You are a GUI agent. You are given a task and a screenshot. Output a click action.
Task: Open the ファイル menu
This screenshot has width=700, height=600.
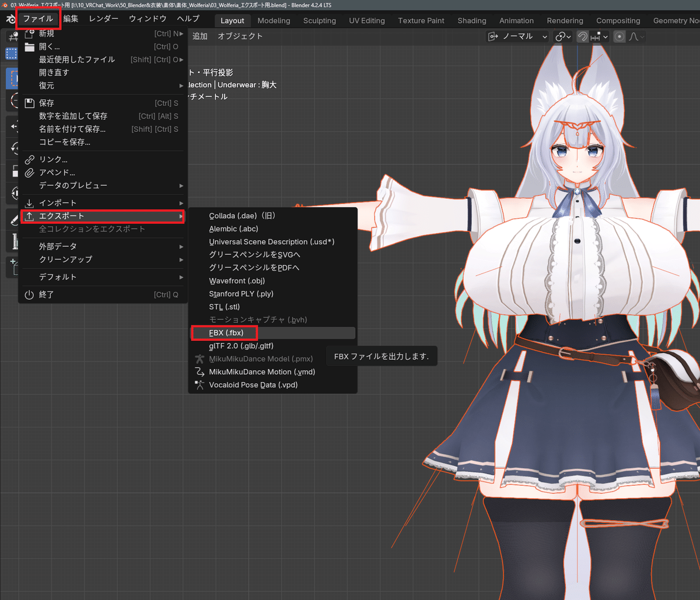[38, 19]
